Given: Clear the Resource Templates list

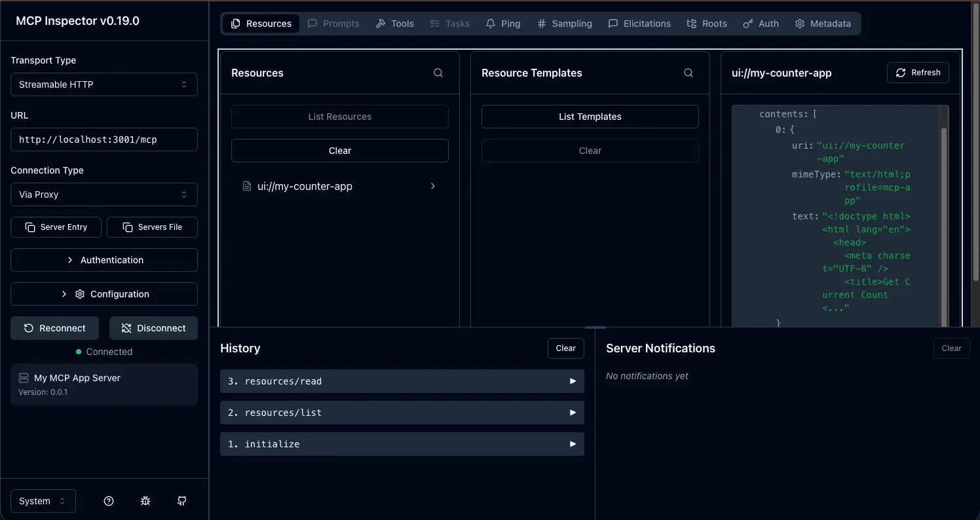Looking at the screenshot, I should (x=590, y=151).
